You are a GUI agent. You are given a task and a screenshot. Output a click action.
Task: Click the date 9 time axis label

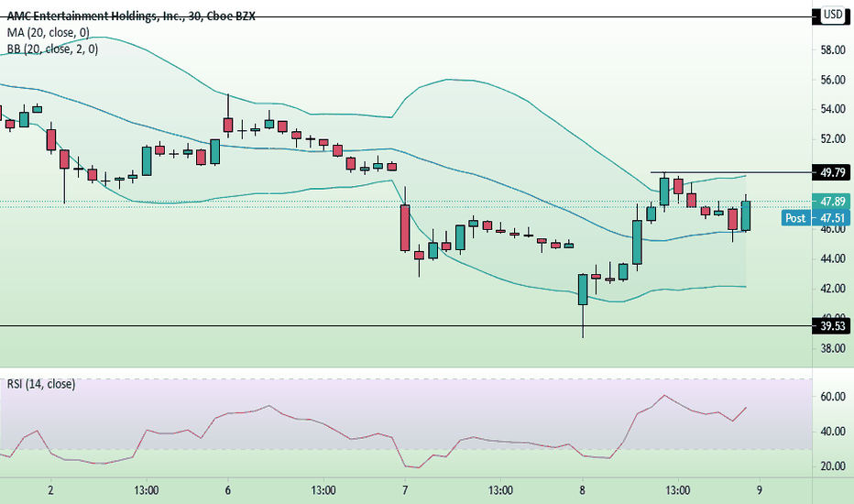(x=760, y=490)
